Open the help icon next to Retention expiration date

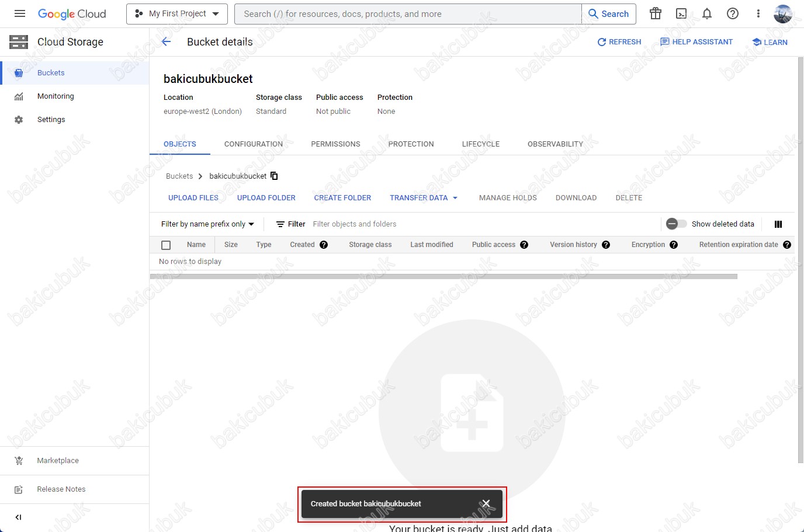pos(787,245)
